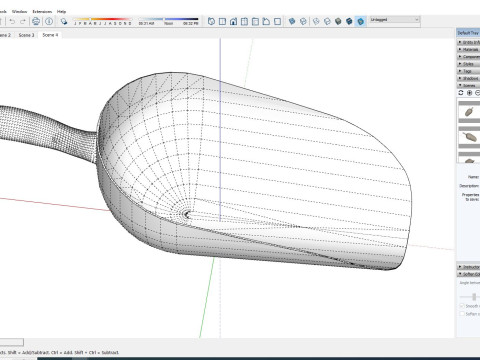Open the Untagged tag dropdown
This screenshot has width=480, height=360.
pyautogui.click(x=394, y=20)
